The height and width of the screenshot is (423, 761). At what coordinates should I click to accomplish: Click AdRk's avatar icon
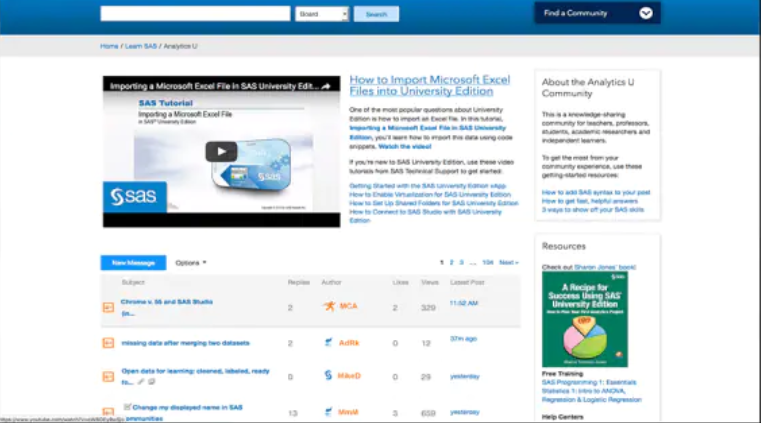pyautogui.click(x=329, y=342)
